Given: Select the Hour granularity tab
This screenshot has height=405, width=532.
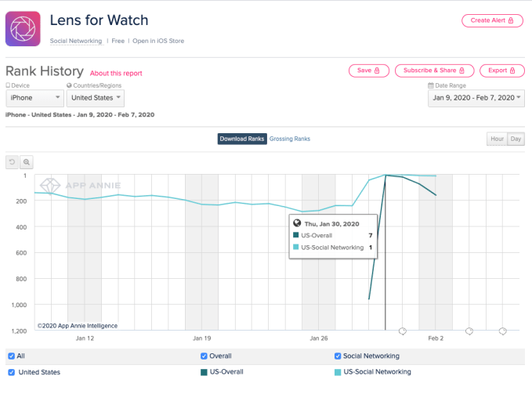Looking at the screenshot, I should tap(497, 139).
